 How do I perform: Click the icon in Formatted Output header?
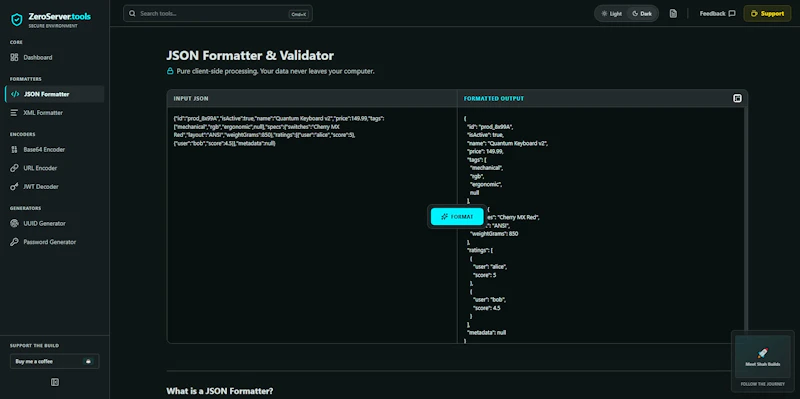[737, 98]
